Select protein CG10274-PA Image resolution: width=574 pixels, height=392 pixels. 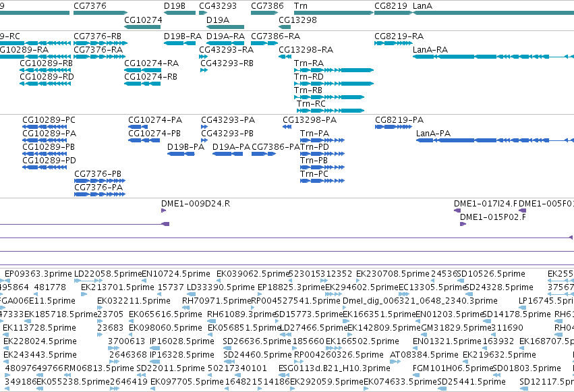pyautogui.click(x=155, y=120)
